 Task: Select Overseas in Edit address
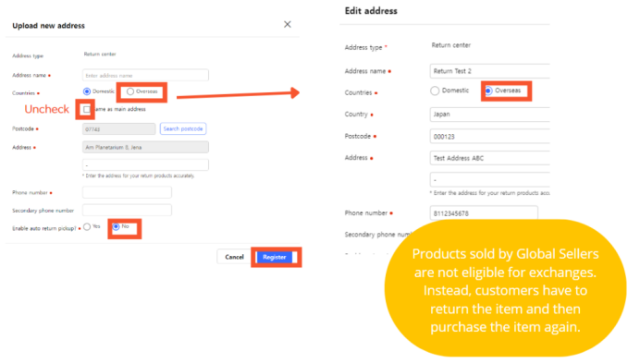click(488, 91)
